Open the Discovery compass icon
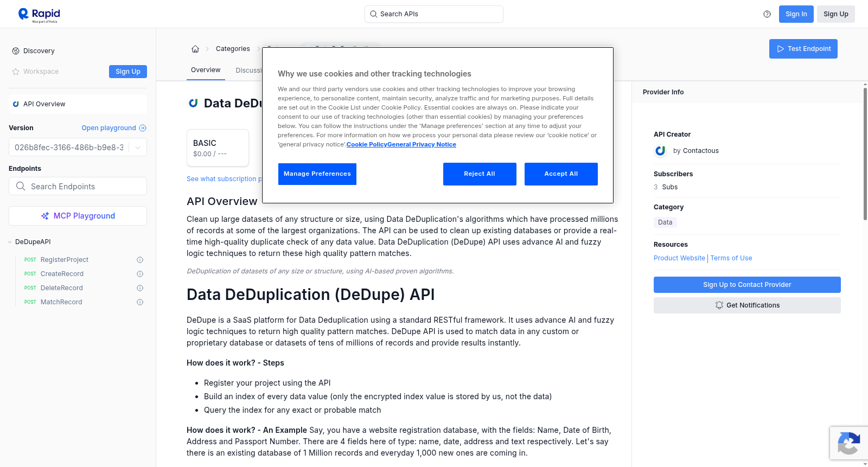This screenshot has height=467, width=868. coord(16,51)
